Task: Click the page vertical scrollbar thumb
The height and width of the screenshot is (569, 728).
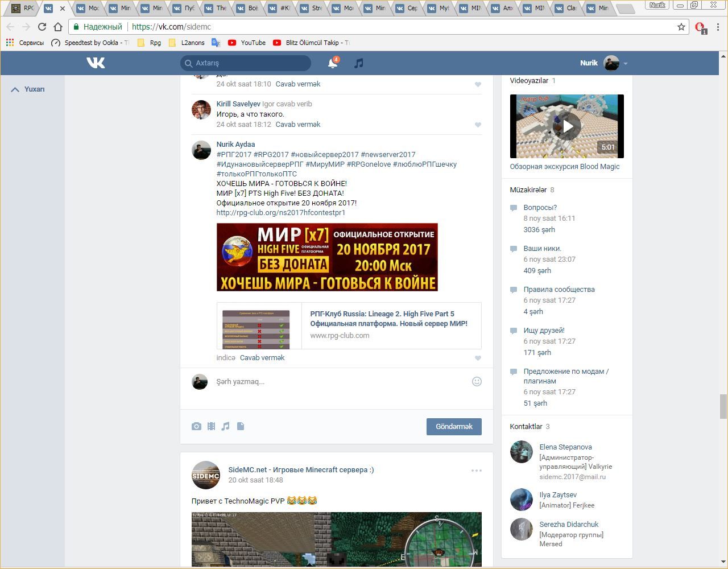Action: point(723,406)
